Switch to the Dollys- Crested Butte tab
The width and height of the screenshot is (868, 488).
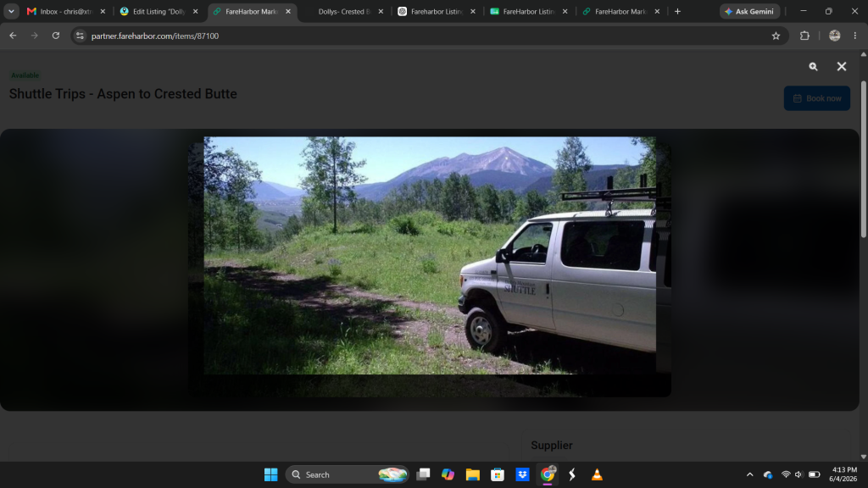[344, 11]
